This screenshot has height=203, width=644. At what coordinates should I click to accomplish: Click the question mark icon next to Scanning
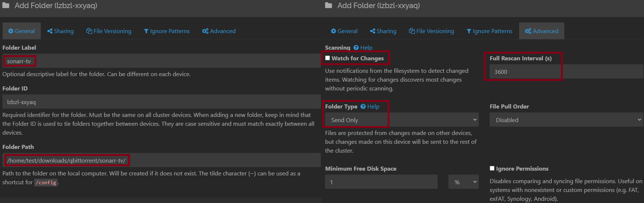(356, 48)
